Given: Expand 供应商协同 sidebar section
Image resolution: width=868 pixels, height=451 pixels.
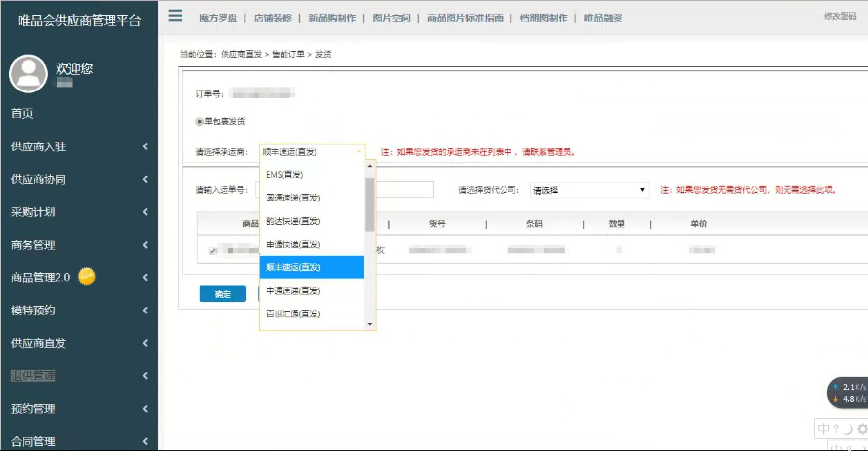Looking at the screenshot, I should 79,179.
